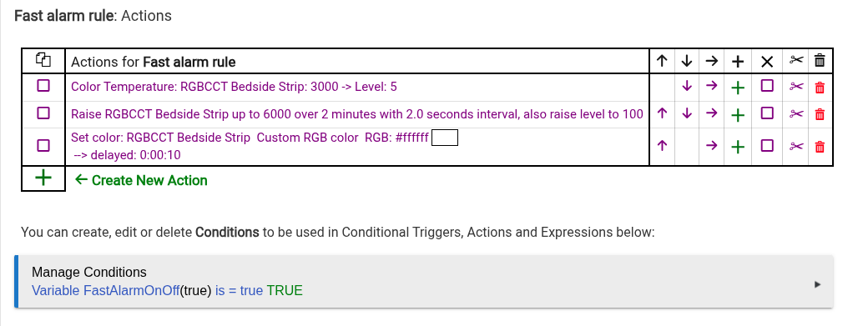Click the green plus to create action

click(x=43, y=178)
